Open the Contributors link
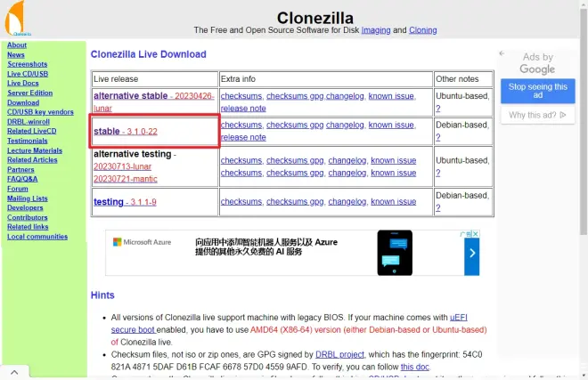This screenshot has height=380, width=588. [x=28, y=218]
